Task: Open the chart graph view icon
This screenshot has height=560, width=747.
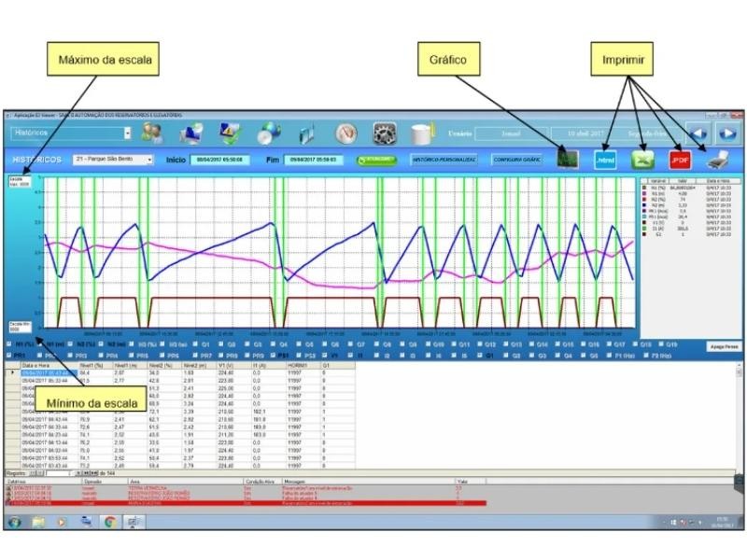Action: pos(567,160)
